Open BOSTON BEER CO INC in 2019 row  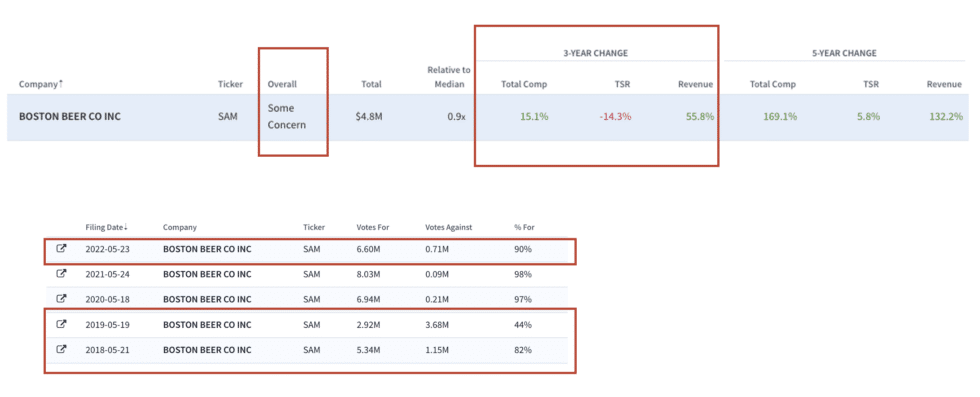(x=207, y=324)
